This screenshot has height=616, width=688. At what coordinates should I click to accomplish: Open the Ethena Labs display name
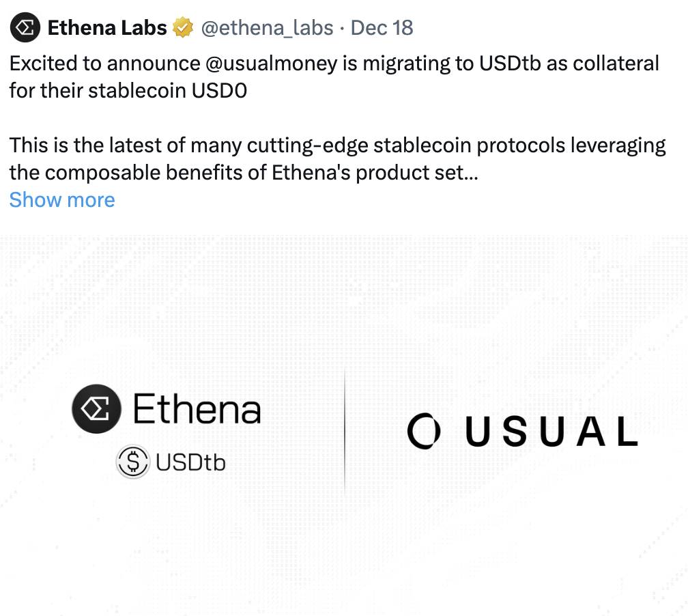pos(107,28)
